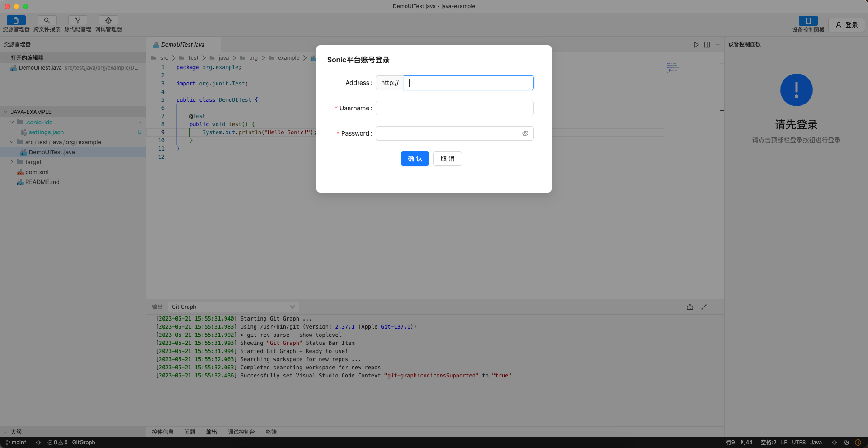The image size is (868, 448).
Task: Open the Git Graph output channel dropdown
Action: 233,307
